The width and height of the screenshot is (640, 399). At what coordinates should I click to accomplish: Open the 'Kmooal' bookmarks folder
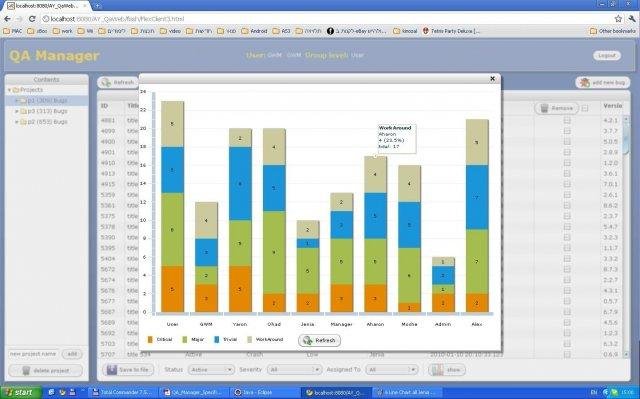pos(405,31)
